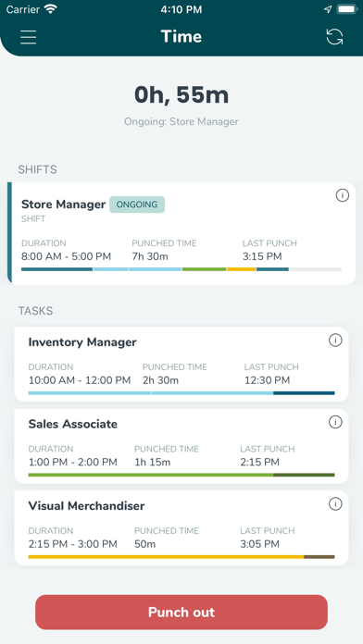Tap the Carrier label in status bar

tap(23, 9)
